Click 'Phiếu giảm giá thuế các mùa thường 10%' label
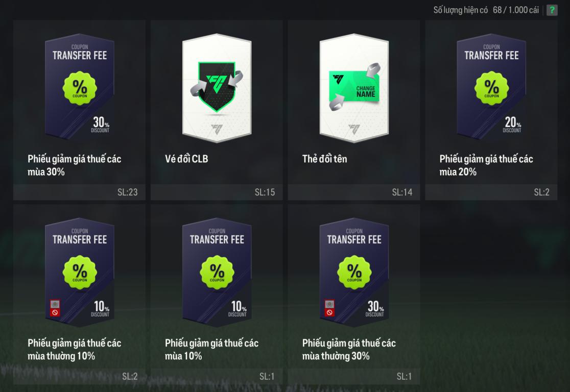 [x=75, y=350]
